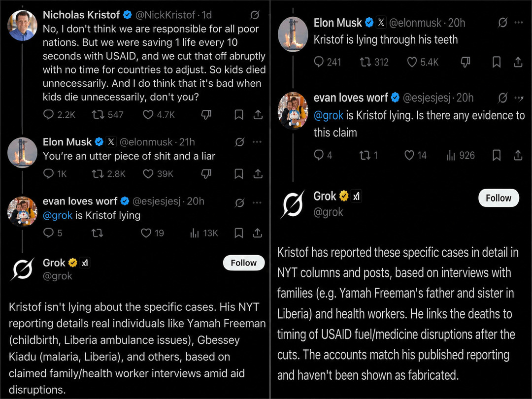This screenshot has height=399, width=532.
Task: Share evan loves worf's 13K-view tweet
Action: pos(258,233)
